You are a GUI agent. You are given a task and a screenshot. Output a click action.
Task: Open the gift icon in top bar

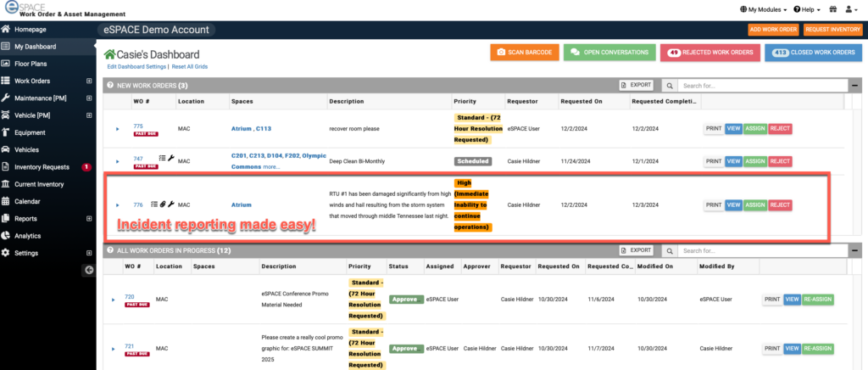click(x=832, y=9)
